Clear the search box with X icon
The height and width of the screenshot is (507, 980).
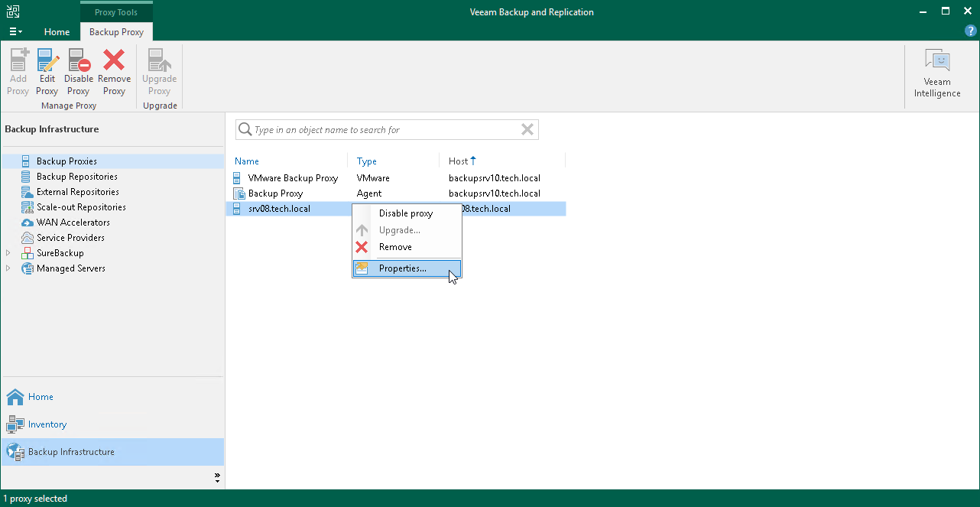pos(527,130)
